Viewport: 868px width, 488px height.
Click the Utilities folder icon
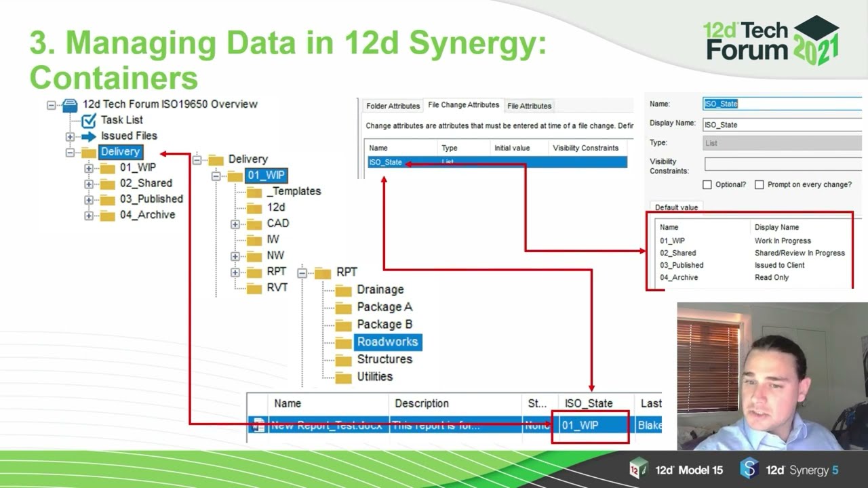(x=344, y=377)
